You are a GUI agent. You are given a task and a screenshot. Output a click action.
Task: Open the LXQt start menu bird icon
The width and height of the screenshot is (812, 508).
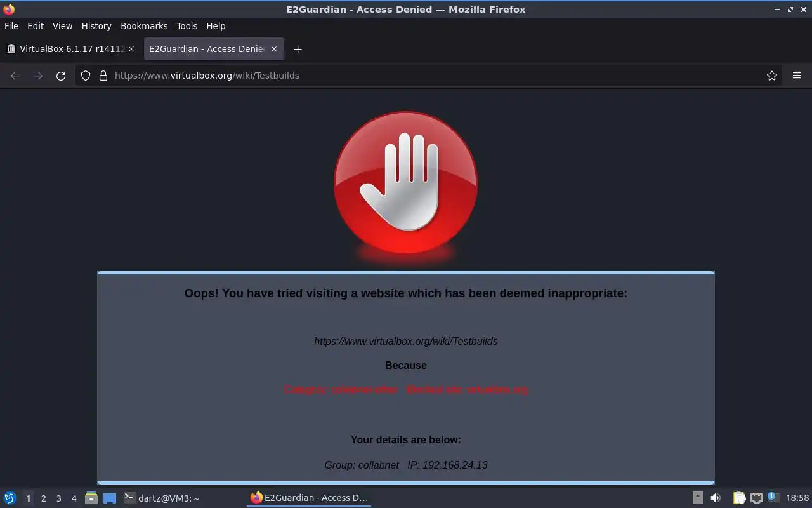tap(10, 498)
